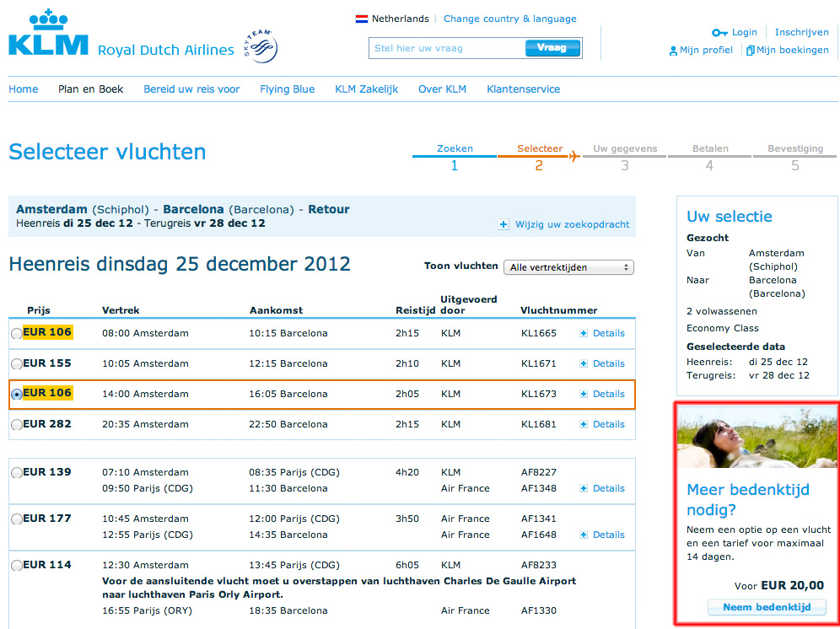
Task: Choose the EUR 282 evening flight option
Action: click(16, 425)
